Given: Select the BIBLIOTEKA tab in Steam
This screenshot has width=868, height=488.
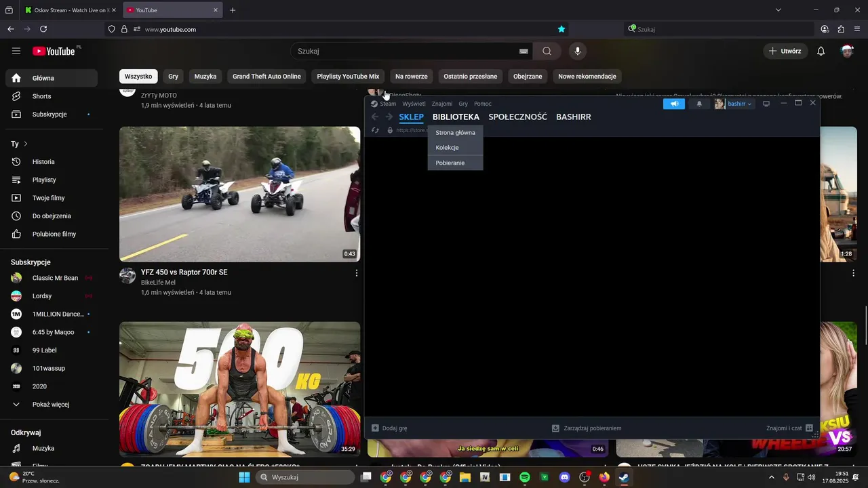Looking at the screenshot, I should click(456, 117).
